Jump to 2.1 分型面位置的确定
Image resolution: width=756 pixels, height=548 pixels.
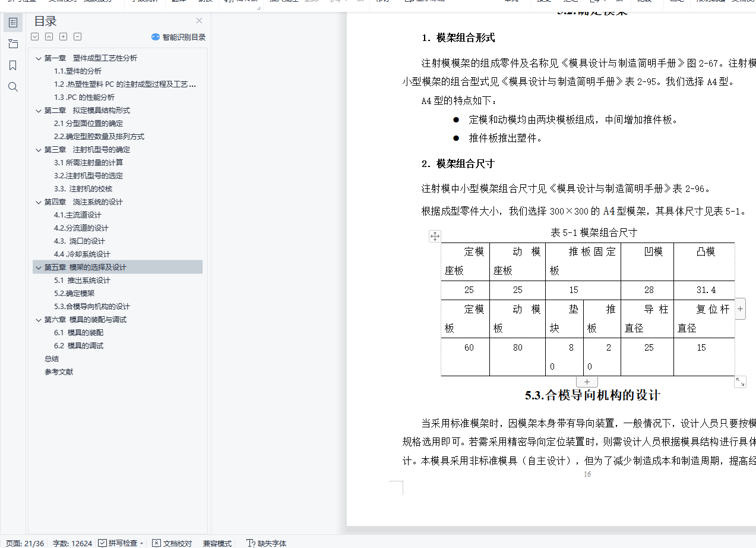click(x=88, y=123)
